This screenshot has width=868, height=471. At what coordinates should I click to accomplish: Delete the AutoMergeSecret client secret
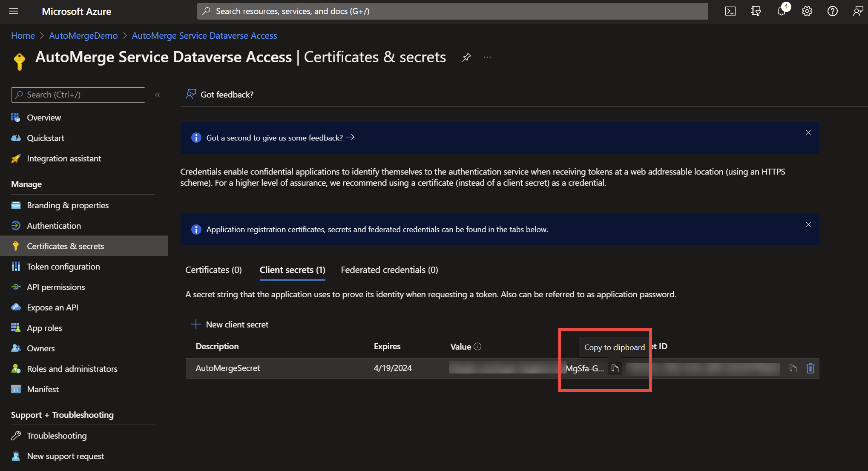click(x=811, y=368)
